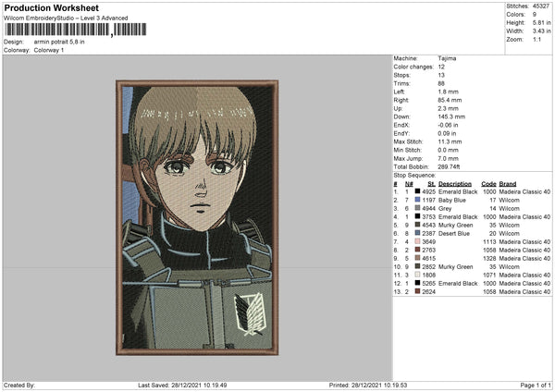This screenshot has height=392, width=555.
Task: Click the Min Stitch value 0.0 mm
Action: (448, 151)
